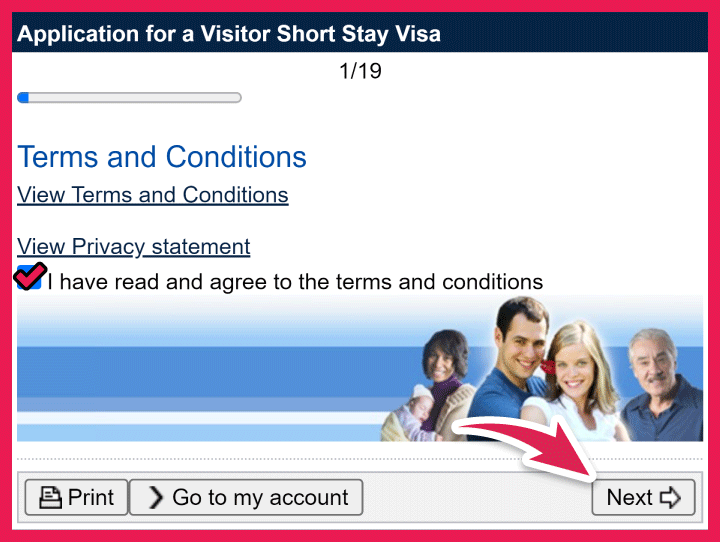720x542 pixels.
Task: Select the Go to my account text
Action: click(x=260, y=498)
